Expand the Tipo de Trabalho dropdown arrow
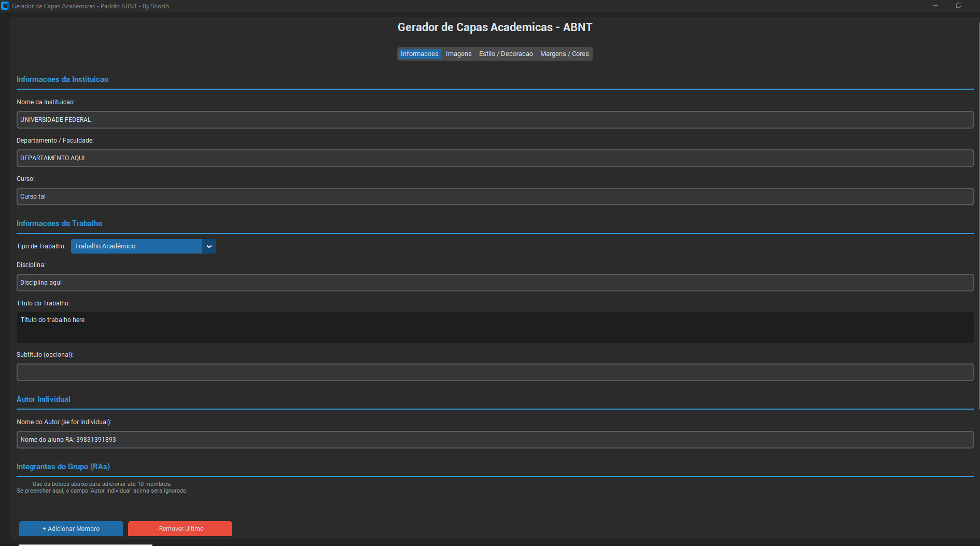The image size is (980, 546). [x=209, y=246]
